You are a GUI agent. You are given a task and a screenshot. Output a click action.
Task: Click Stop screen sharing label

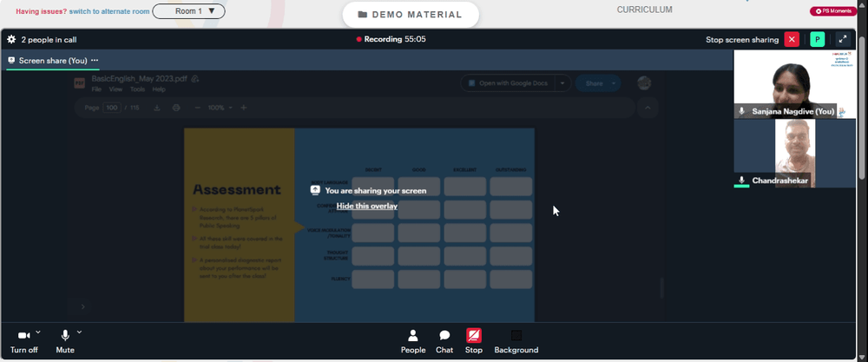click(742, 39)
